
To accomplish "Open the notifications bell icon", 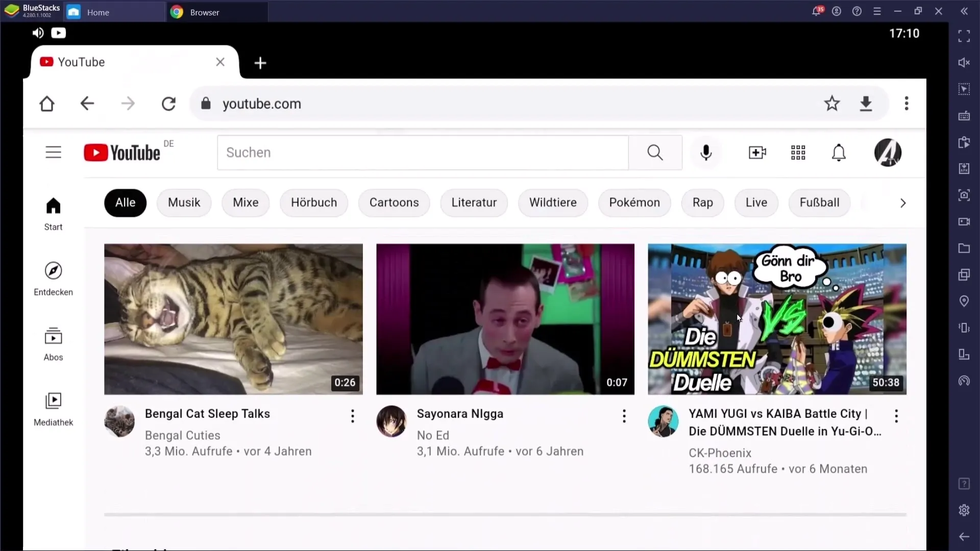I will (839, 152).
